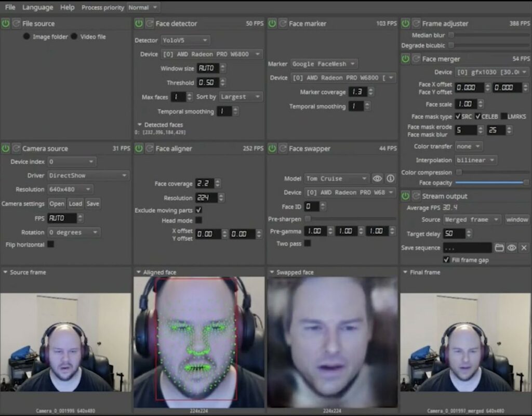This screenshot has width=532, height=416.
Task: Click the Target delay value field
Action: tap(454, 233)
